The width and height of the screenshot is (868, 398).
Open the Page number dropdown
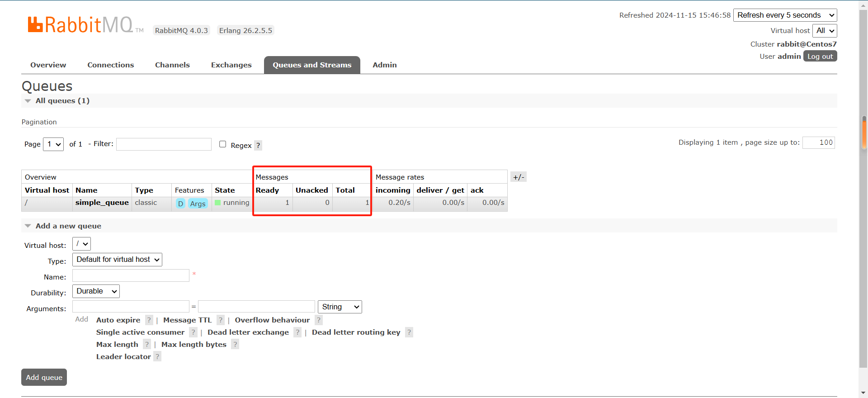point(53,144)
